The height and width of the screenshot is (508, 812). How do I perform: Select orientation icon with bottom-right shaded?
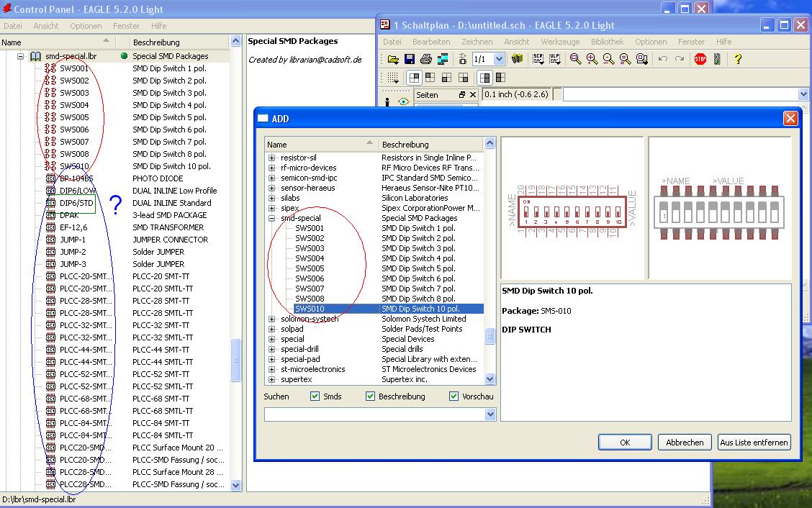point(464,78)
